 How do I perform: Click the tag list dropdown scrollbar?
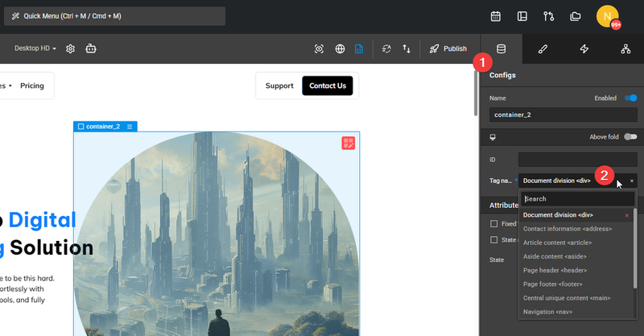click(635, 248)
